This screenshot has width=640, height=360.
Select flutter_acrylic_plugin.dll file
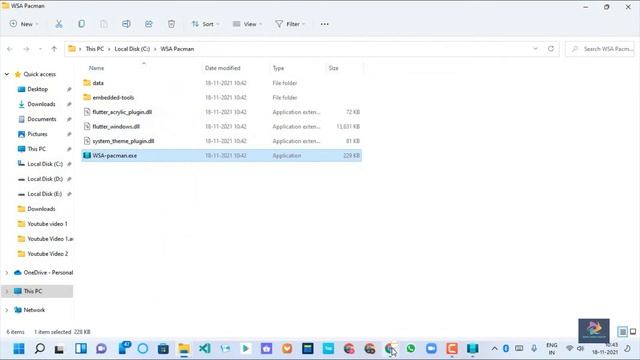[x=221, y=112]
